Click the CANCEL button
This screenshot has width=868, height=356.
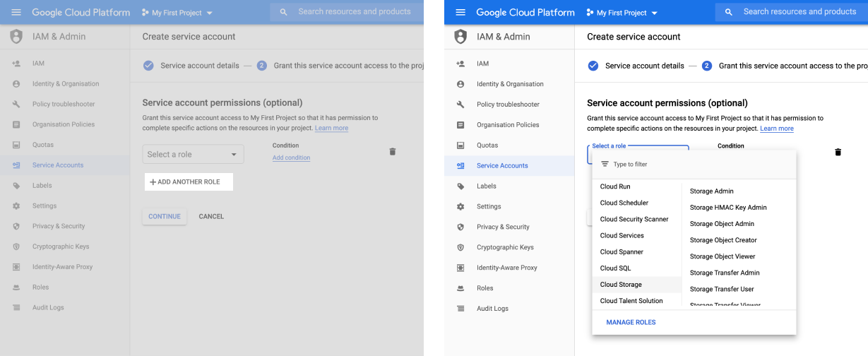tap(211, 217)
